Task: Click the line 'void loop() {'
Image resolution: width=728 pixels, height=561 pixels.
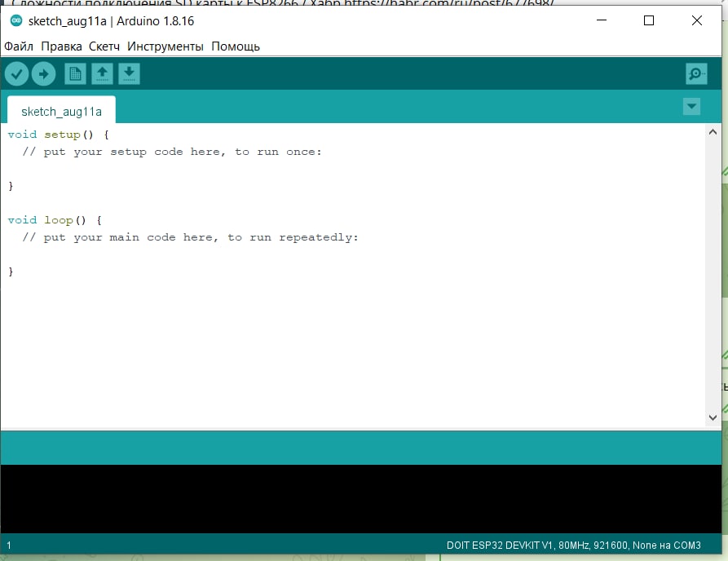Action: coord(55,220)
